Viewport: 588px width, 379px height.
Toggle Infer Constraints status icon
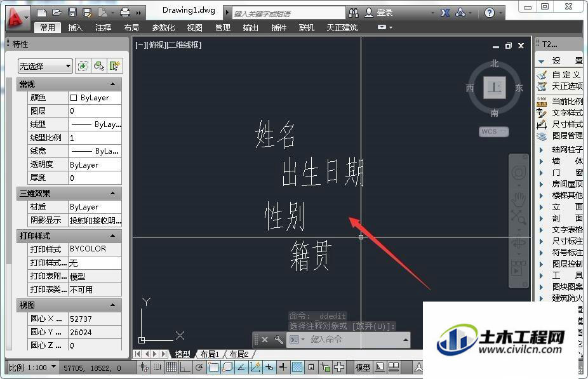coord(144,368)
